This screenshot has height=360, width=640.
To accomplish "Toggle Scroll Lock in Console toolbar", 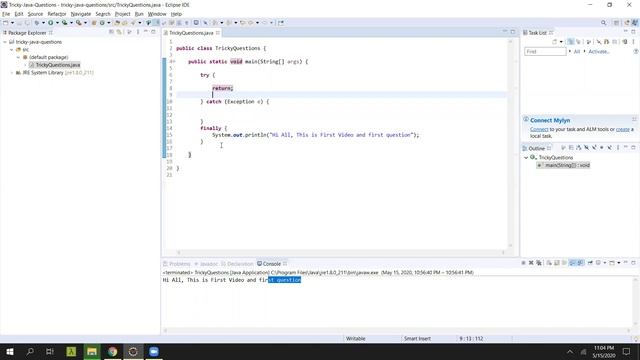I will pos(557,263).
